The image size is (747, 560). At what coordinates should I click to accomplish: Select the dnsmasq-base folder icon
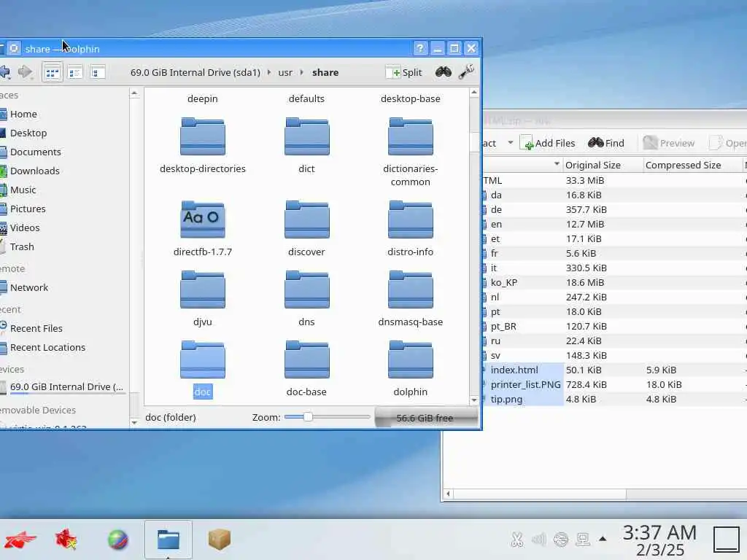[x=411, y=289]
